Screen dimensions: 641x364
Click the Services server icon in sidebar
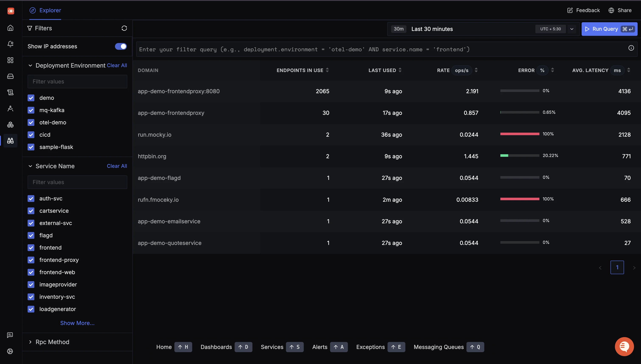10,76
